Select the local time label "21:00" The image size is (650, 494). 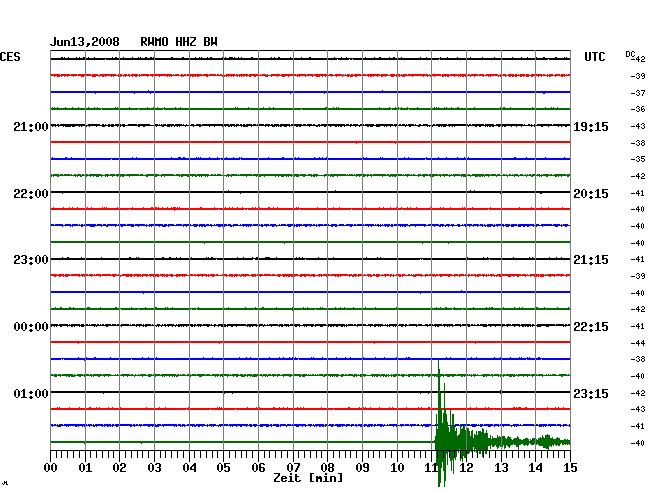coord(31,126)
